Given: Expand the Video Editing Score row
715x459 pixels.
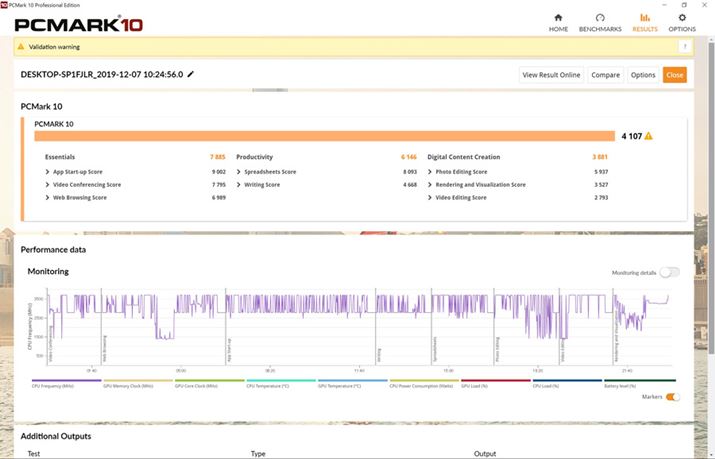Looking at the screenshot, I should 431,197.
